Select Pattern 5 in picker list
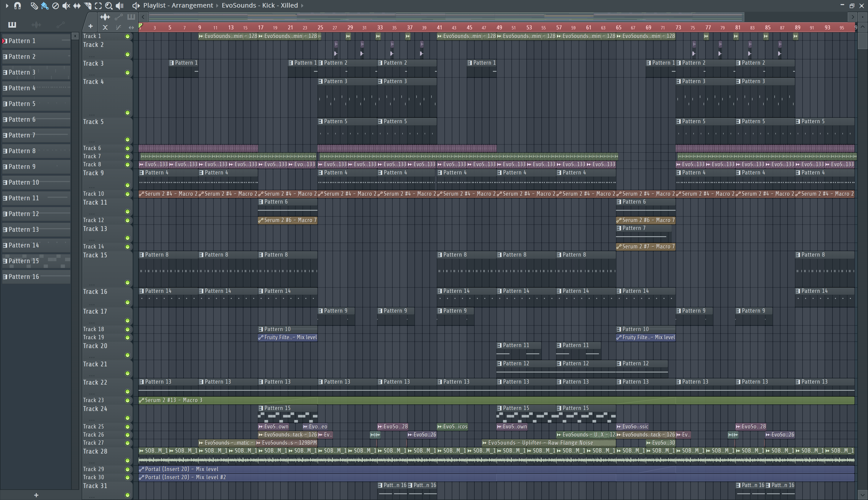868x500 pixels. point(36,104)
